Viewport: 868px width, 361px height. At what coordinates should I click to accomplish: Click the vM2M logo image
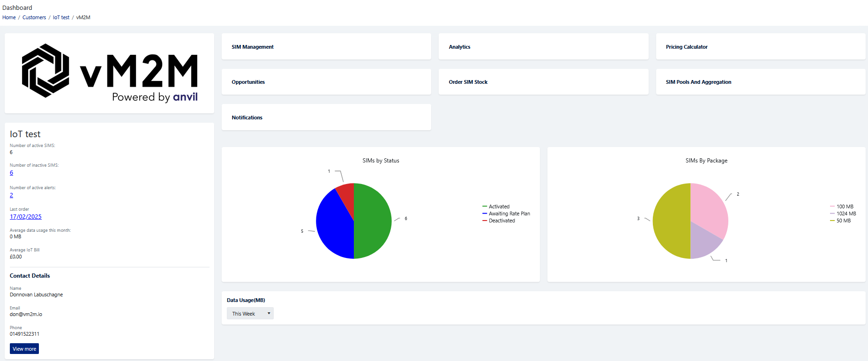(109, 73)
